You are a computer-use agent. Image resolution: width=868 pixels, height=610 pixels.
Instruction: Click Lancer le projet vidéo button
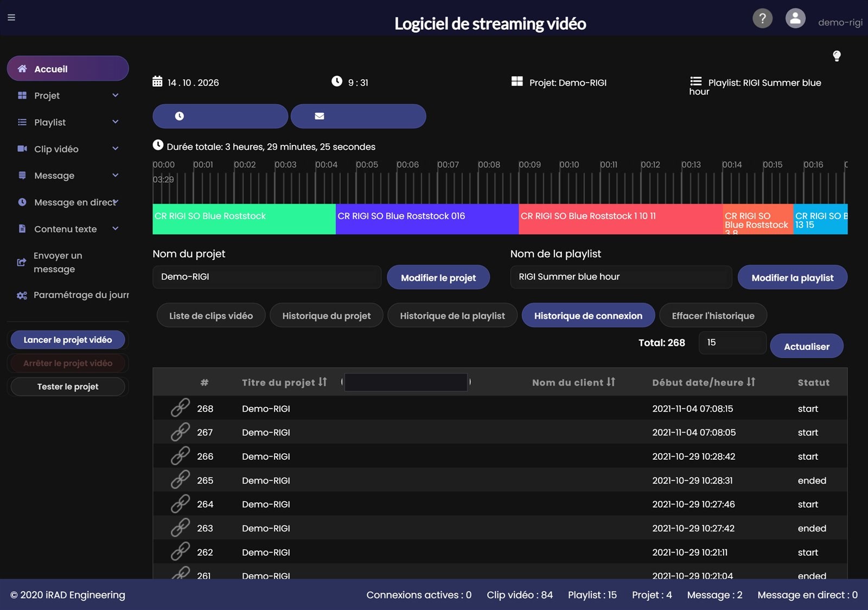(68, 340)
